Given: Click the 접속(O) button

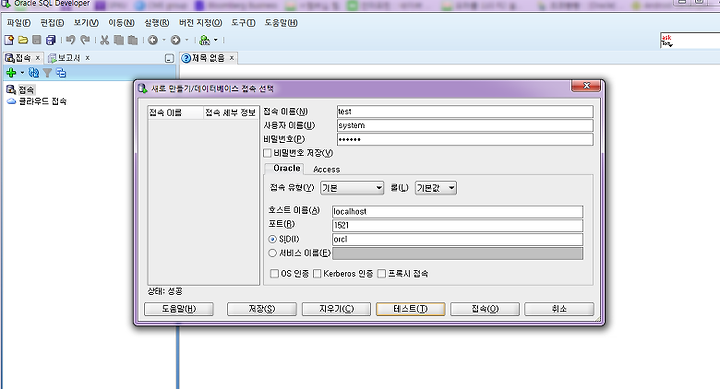Looking at the screenshot, I should (x=485, y=309).
